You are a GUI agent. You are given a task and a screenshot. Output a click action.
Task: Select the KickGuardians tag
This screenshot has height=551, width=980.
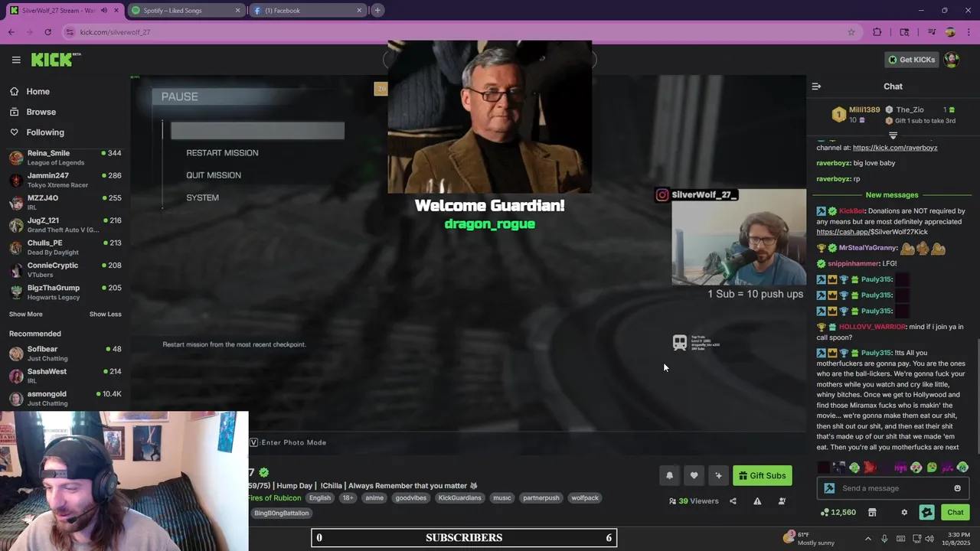(459, 498)
